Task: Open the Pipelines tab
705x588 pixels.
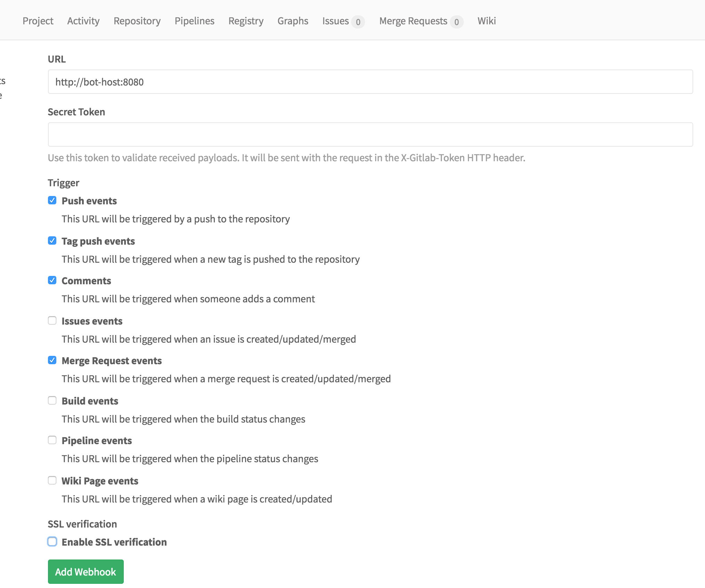Action: coord(194,21)
